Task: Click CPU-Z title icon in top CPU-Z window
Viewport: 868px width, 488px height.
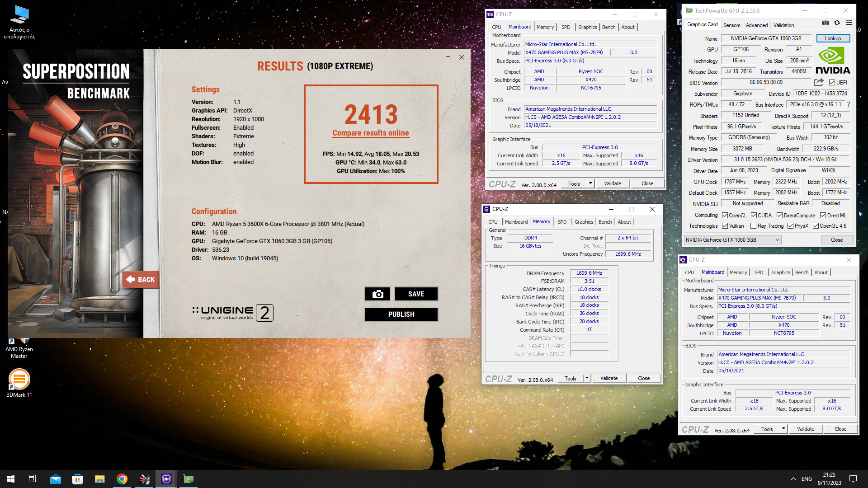Action: pos(490,14)
